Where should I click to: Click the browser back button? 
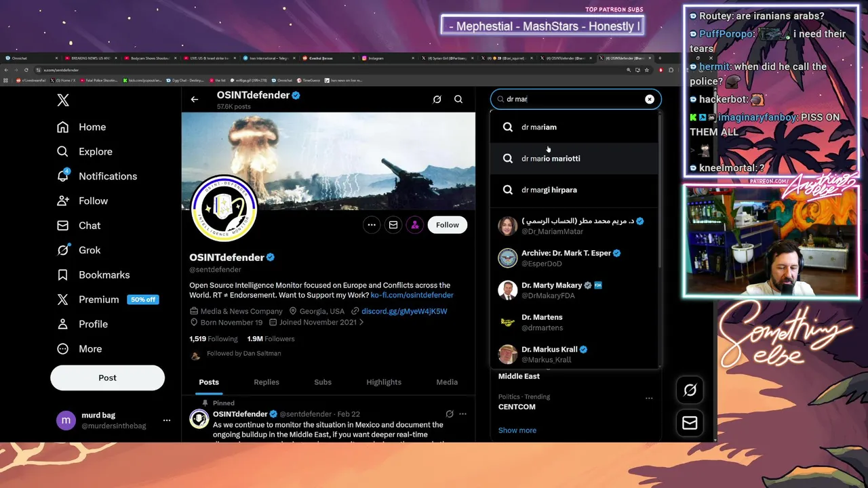(6, 70)
